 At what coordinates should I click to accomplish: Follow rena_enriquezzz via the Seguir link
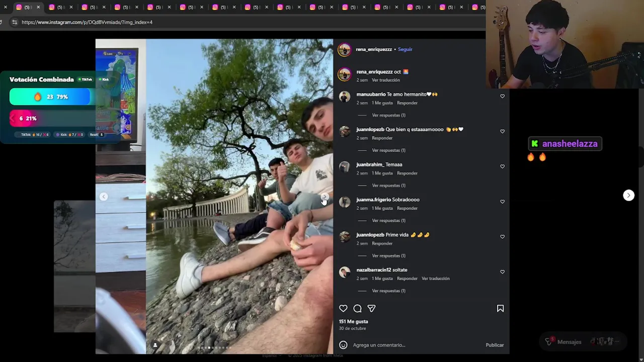(405, 49)
